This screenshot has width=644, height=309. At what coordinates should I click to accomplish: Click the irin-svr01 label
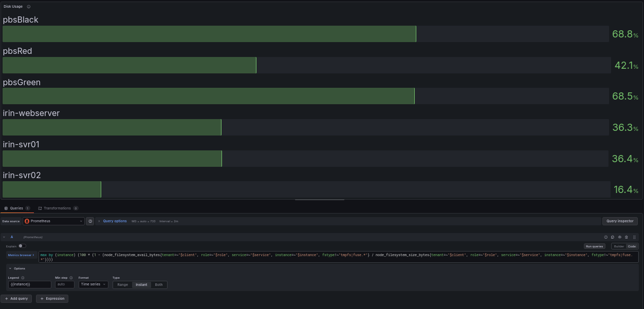click(21, 144)
